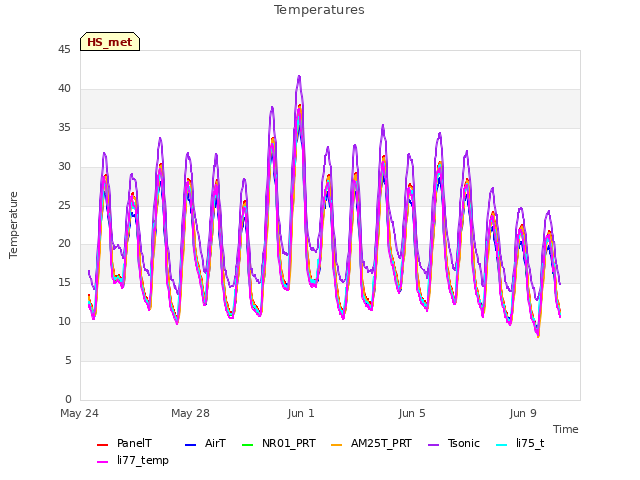Click the 40 y-axis tick label
Image resolution: width=640 pixels, height=480 pixels.
pyautogui.click(x=64, y=89)
